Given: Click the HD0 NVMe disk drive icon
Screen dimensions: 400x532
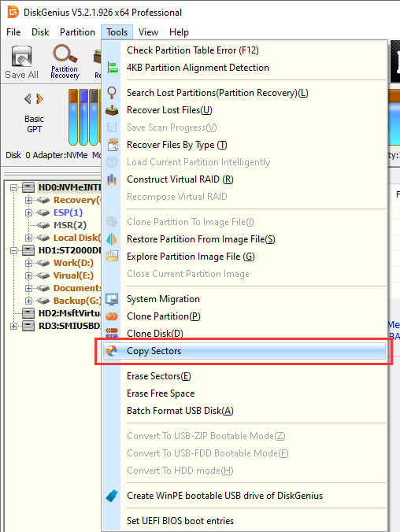Looking at the screenshot, I should tap(28, 187).
